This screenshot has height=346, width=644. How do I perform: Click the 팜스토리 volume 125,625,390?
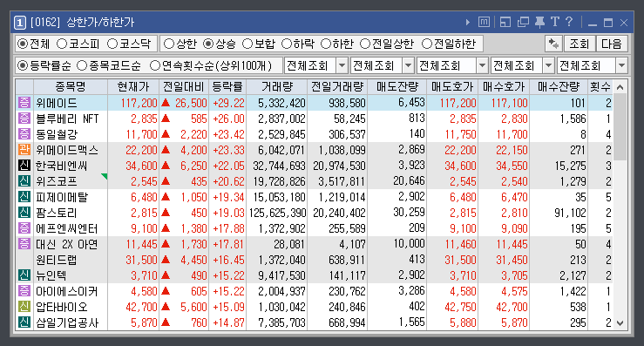pyautogui.click(x=277, y=213)
